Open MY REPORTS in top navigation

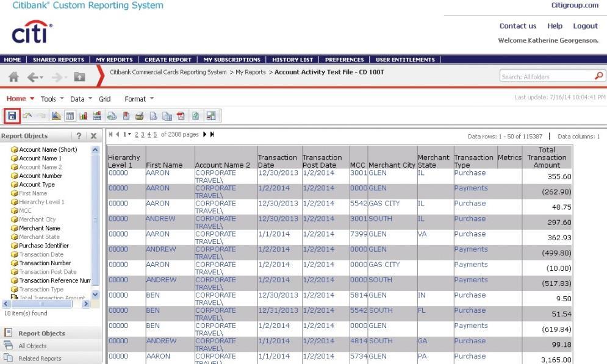point(114,60)
